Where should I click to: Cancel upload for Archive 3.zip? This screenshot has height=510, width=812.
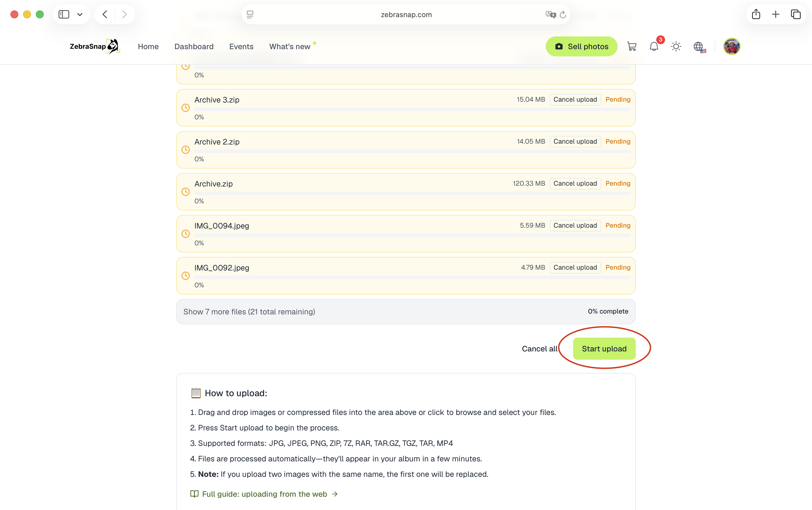tap(575, 99)
